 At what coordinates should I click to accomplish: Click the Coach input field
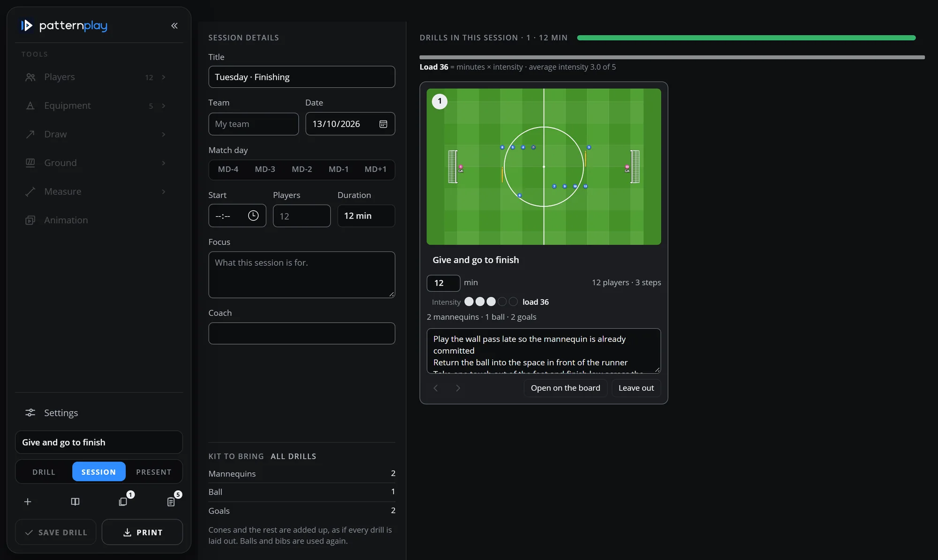[302, 333]
